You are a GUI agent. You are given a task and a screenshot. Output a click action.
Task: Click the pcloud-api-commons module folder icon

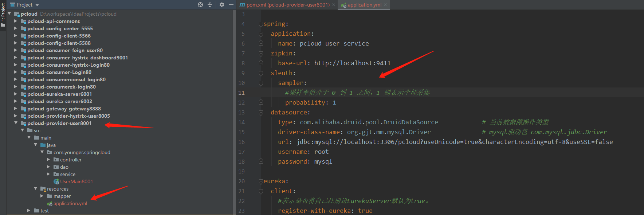point(23,21)
